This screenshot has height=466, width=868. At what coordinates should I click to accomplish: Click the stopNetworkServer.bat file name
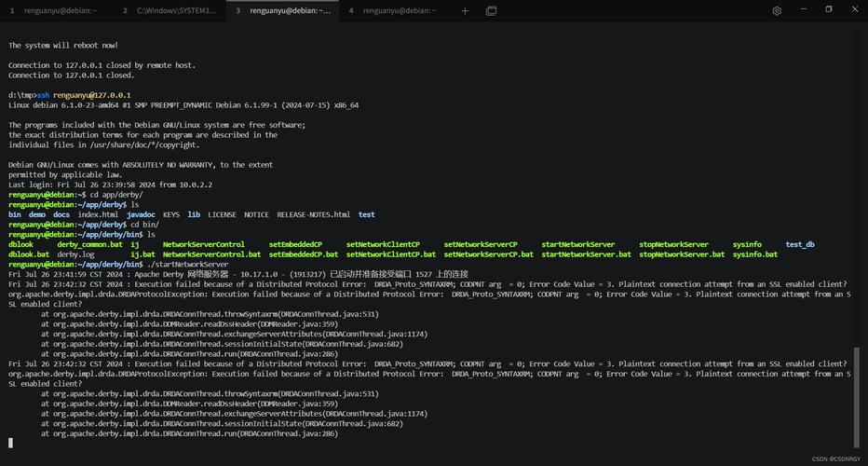tap(681, 254)
